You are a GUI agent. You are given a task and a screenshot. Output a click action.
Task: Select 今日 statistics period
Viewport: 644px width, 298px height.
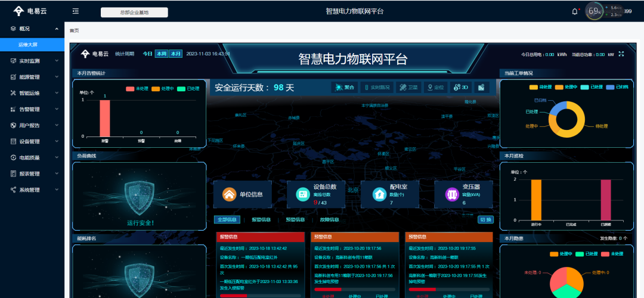point(147,54)
